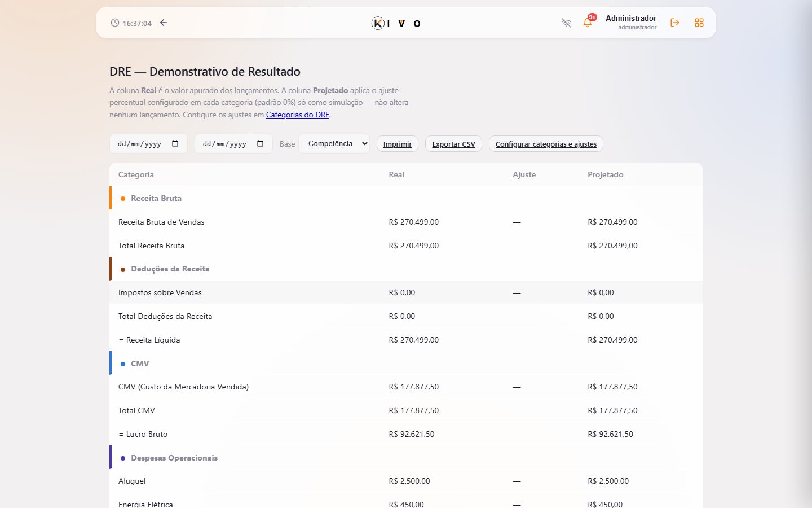Open calendar picker on first date field

tap(175, 144)
